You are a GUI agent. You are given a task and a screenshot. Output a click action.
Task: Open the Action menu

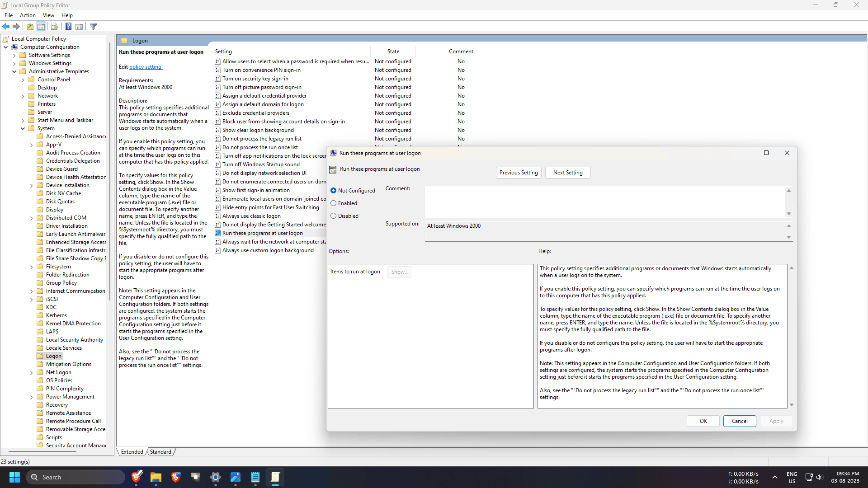28,15
